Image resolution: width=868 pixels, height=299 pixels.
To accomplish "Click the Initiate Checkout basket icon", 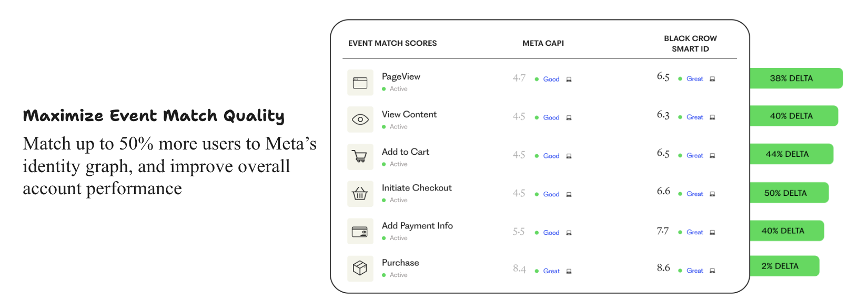I will pyautogui.click(x=360, y=194).
